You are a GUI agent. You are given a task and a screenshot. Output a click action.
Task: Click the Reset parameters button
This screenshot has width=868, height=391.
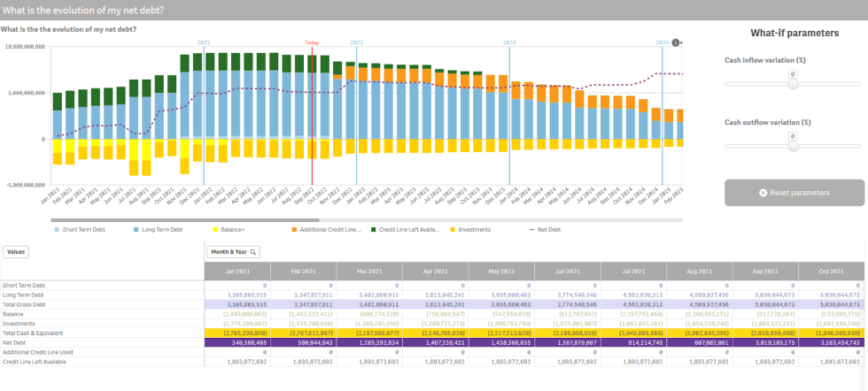(x=794, y=192)
